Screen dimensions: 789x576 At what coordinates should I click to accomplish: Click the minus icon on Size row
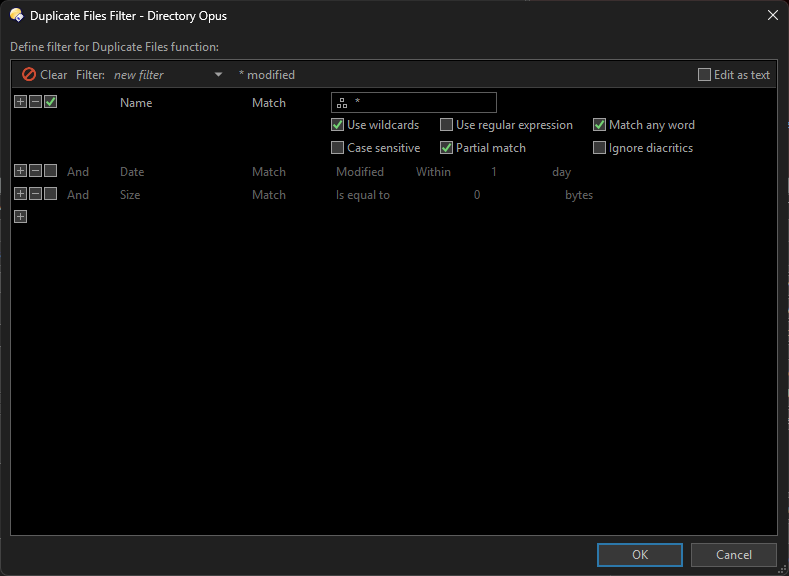tap(35, 194)
